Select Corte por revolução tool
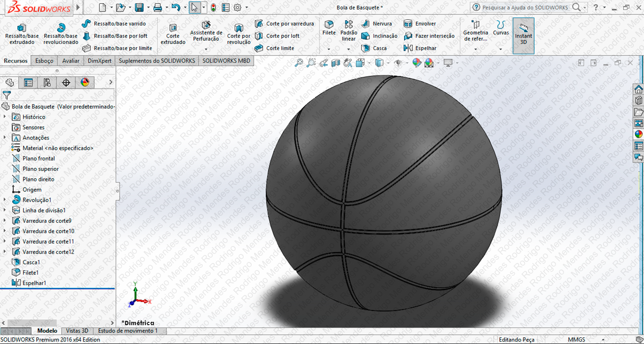 [x=239, y=34]
